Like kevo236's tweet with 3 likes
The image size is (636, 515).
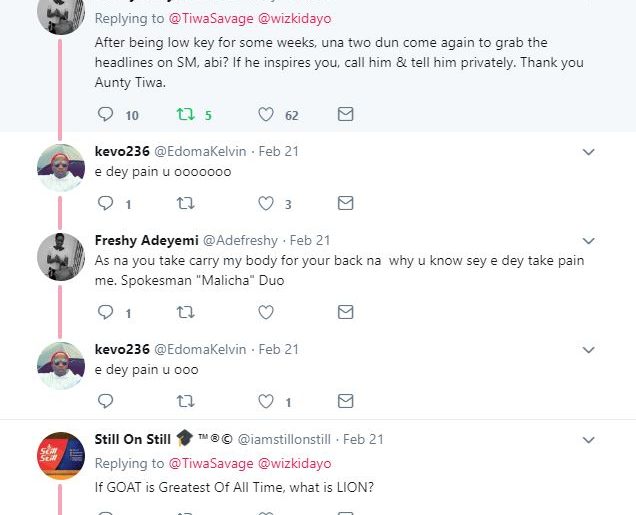[x=266, y=203]
